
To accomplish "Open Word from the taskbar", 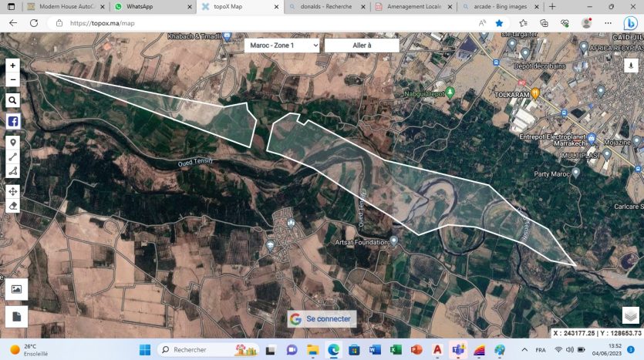I will pyautogui.click(x=375, y=350).
